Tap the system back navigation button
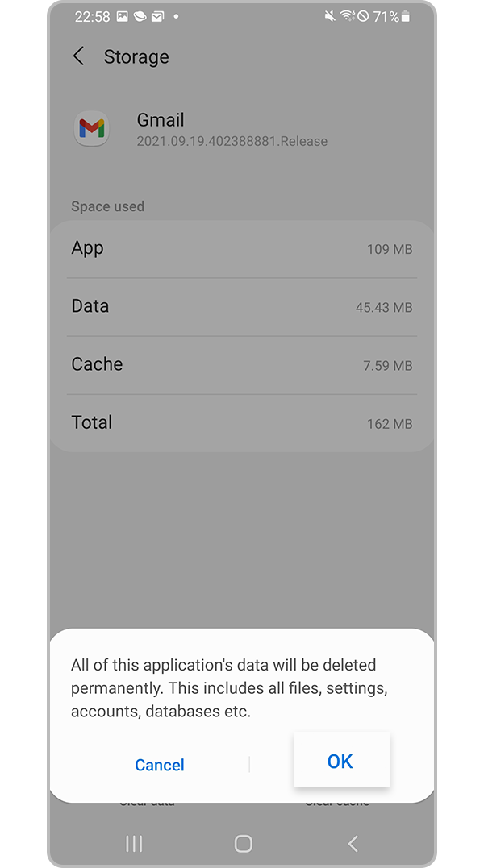 353,843
